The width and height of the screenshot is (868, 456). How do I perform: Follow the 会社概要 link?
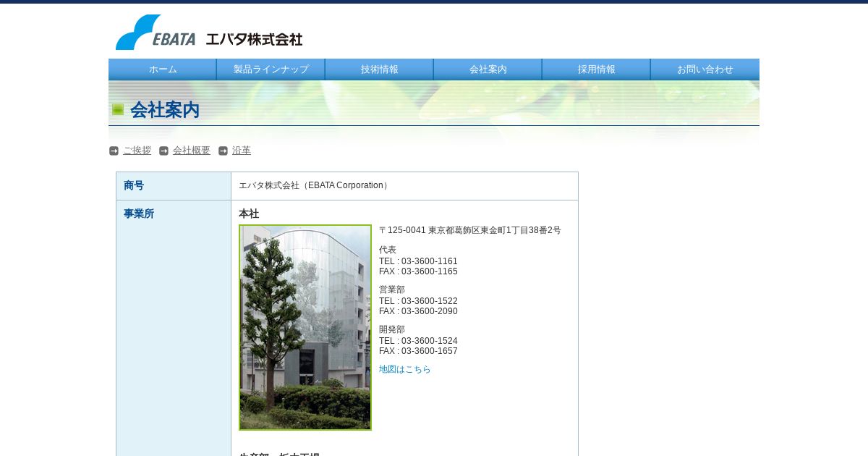coord(192,151)
